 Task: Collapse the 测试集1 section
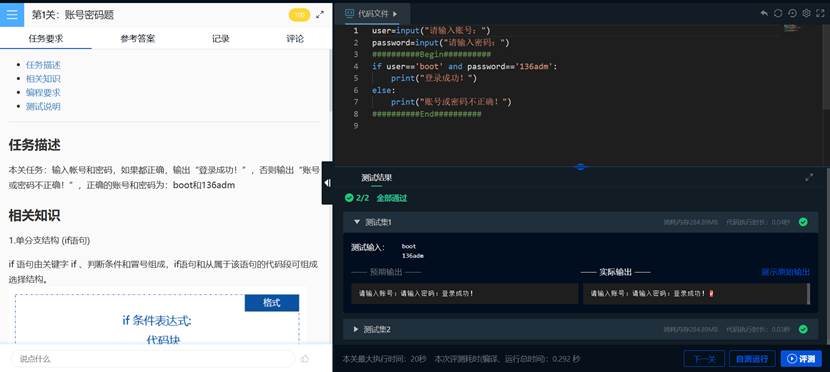(x=356, y=222)
